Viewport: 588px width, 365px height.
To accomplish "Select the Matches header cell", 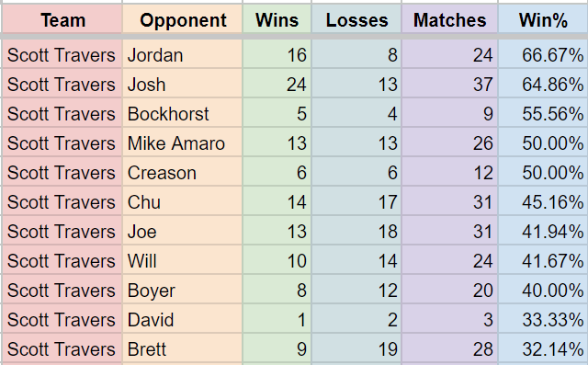I will click(x=449, y=19).
